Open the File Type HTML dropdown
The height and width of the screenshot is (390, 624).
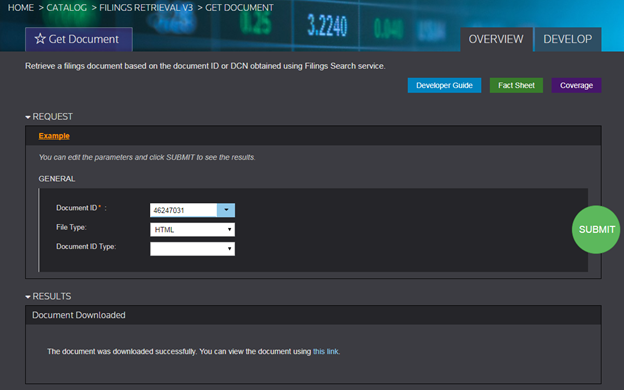click(x=193, y=230)
